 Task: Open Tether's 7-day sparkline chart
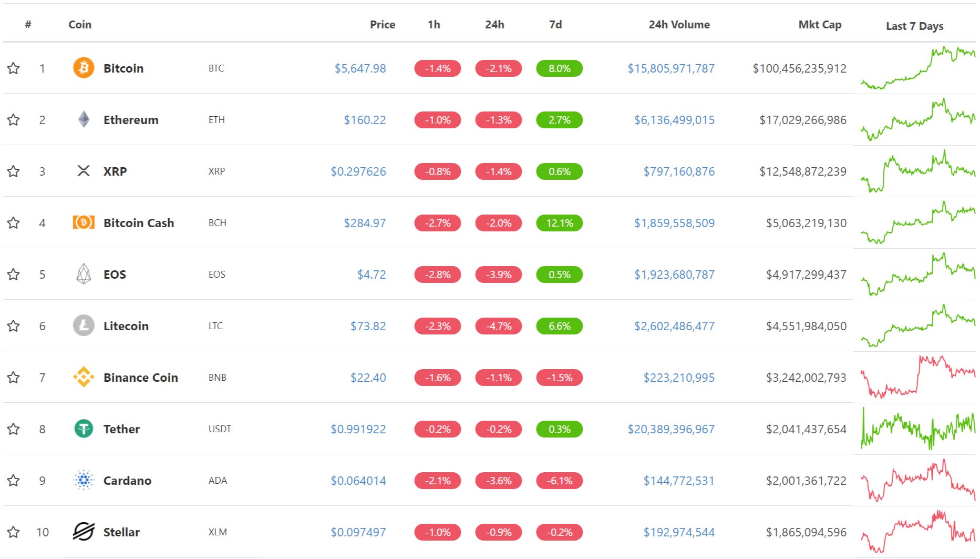(918, 429)
